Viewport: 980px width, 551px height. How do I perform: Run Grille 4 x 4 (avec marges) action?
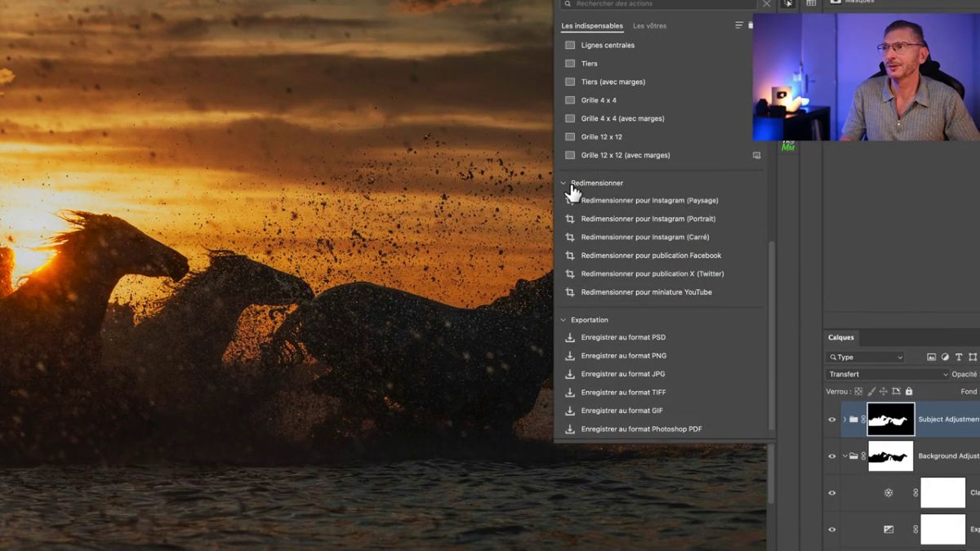click(x=622, y=118)
